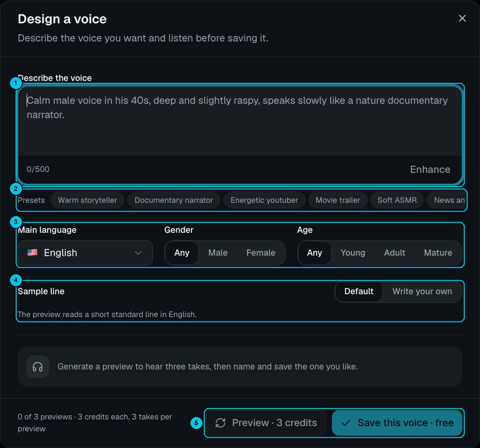Viewport: 480px width, 448px height.
Task: Switch sample line to Write your own
Action: [422, 291]
